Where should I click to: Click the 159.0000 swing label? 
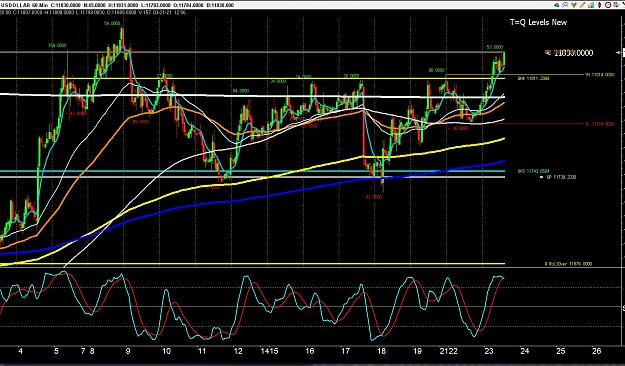(57, 46)
